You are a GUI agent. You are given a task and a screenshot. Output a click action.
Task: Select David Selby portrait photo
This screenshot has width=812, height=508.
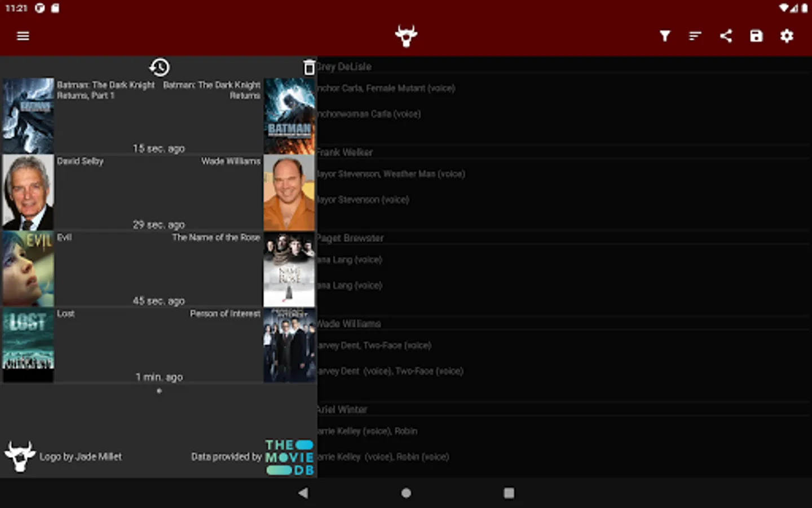[x=28, y=192]
